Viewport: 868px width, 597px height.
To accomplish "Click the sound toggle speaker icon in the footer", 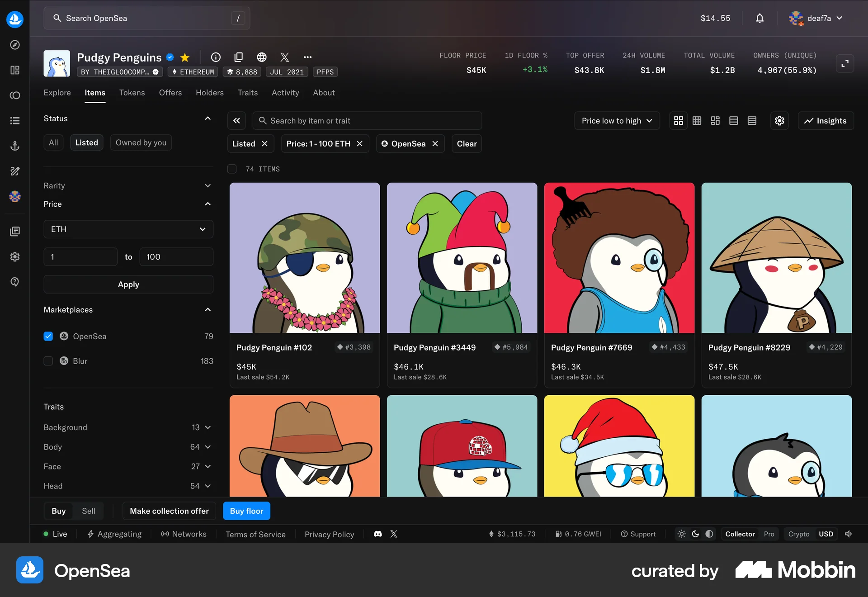I will coord(849,534).
